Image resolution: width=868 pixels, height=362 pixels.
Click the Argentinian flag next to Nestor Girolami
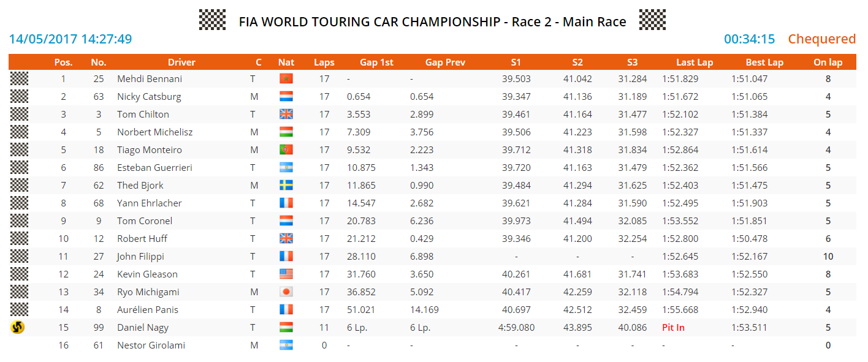point(286,345)
